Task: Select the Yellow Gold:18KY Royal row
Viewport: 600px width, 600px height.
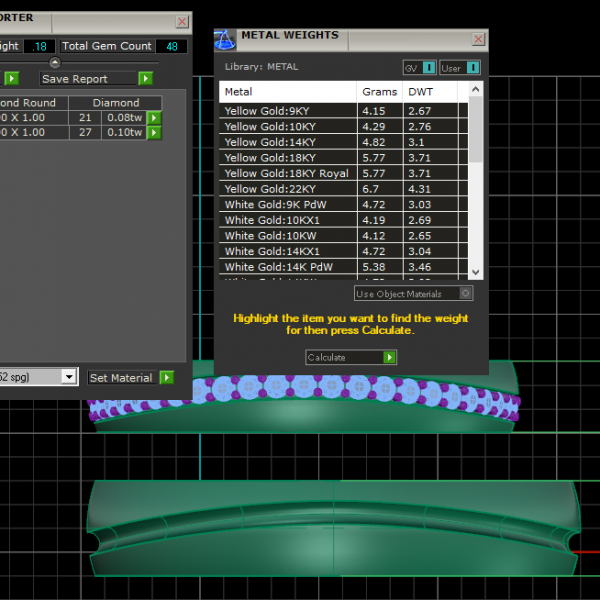Action: [x=287, y=173]
